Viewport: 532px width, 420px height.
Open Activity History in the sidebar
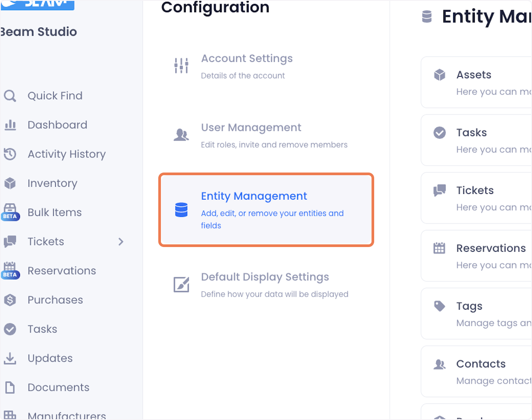66,154
